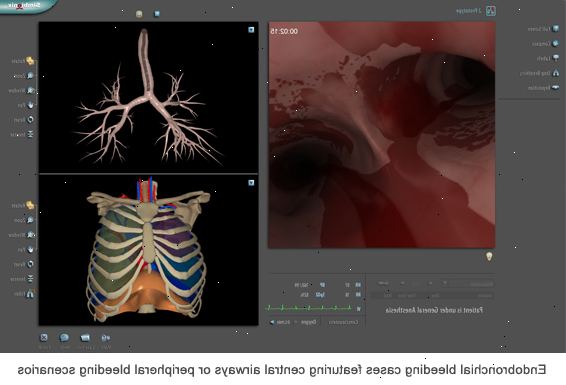Click the speech bubble icon in bottom toolbar
566x385 pixels.
click(x=64, y=337)
